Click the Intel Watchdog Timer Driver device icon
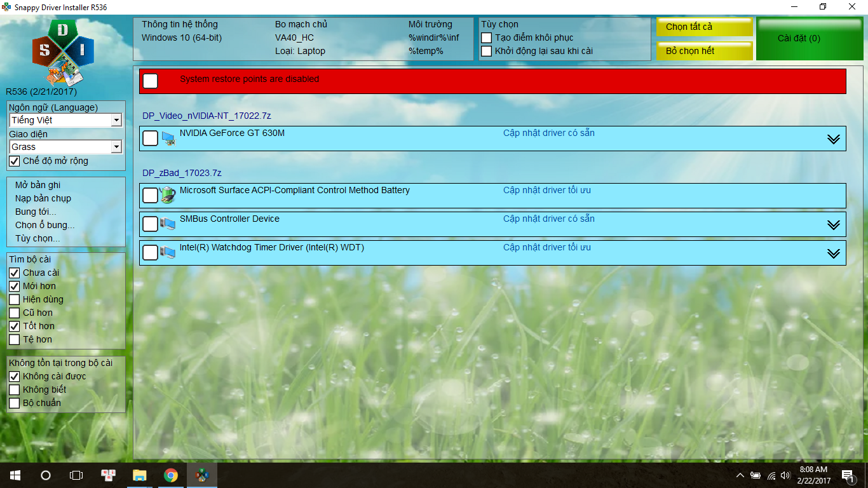This screenshot has height=488, width=868. [168, 252]
